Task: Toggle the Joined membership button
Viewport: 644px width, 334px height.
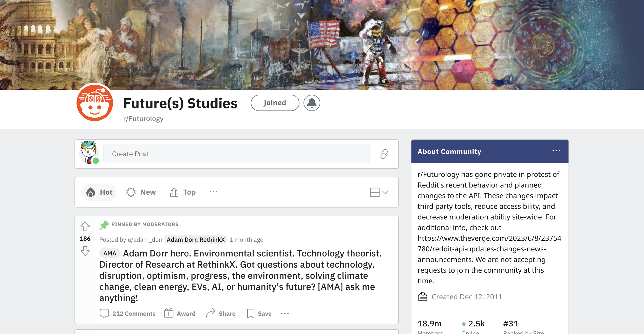Action: click(x=275, y=103)
